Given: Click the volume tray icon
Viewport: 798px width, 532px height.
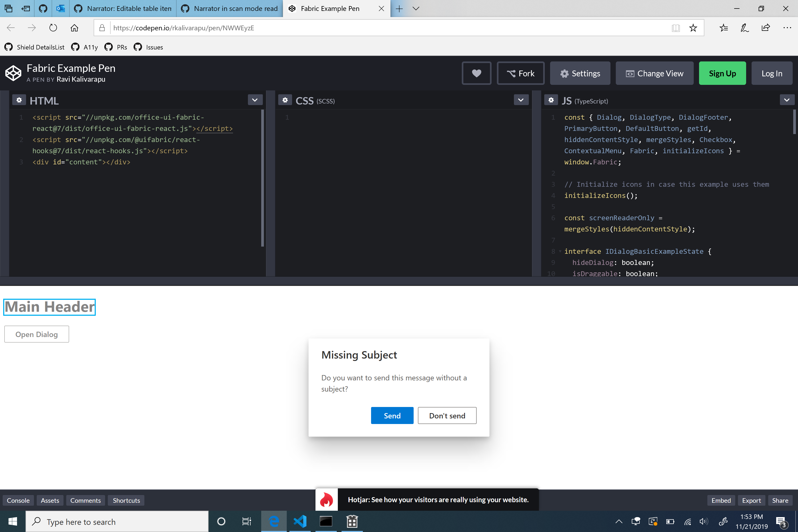Looking at the screenshot, I should 704,521.
